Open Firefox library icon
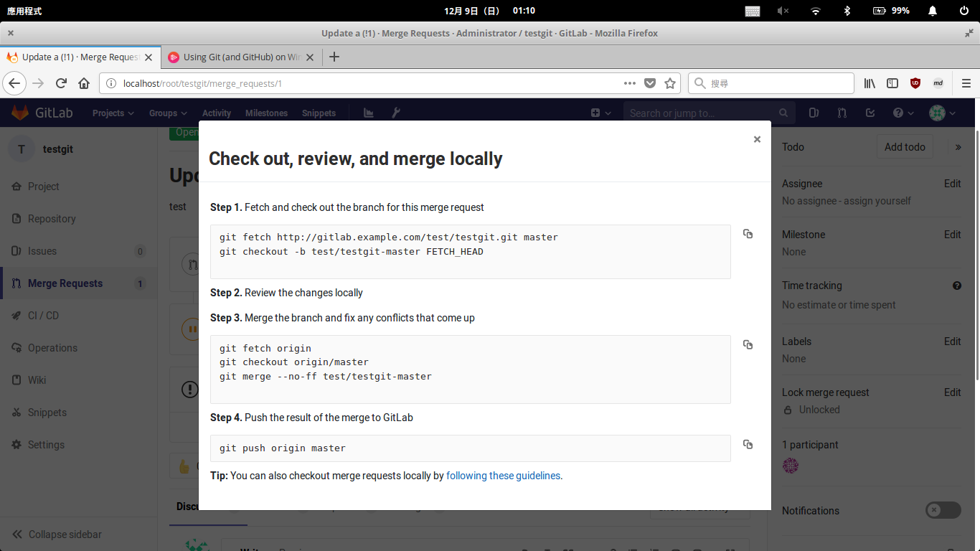The width and height of the screenshot is (980, 551). click(870, 83)
